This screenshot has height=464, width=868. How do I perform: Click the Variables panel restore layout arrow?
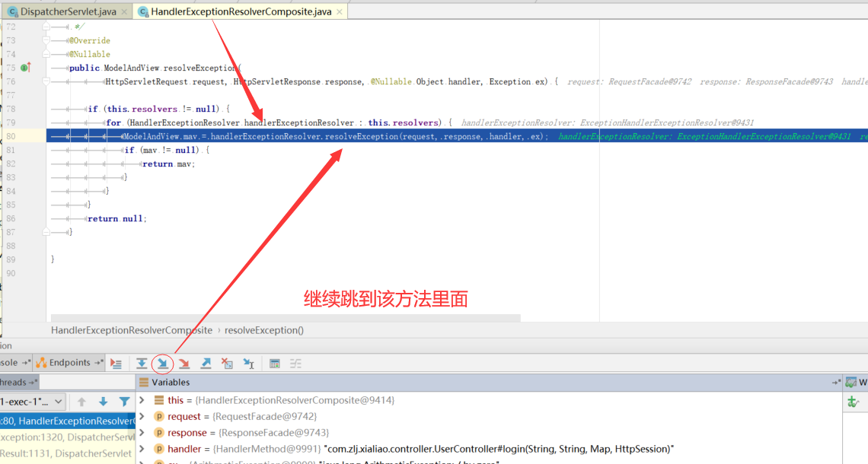pyautogui.click(x=836, y=382)
